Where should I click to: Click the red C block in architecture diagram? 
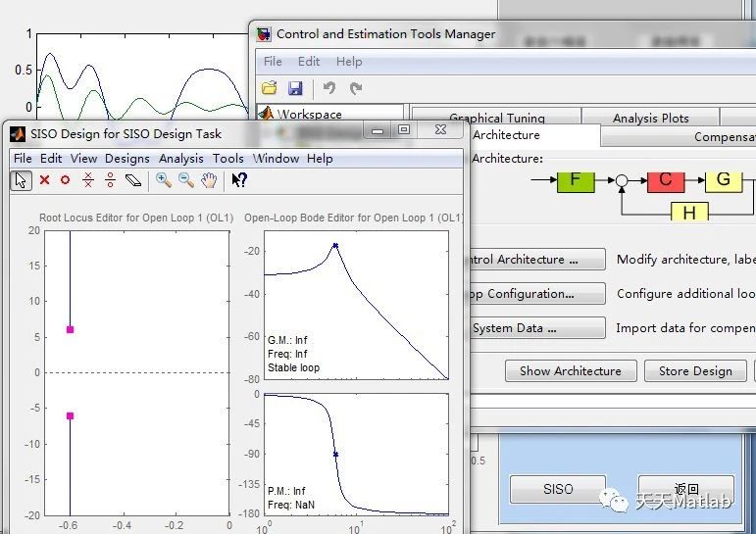tap(666, 181)
